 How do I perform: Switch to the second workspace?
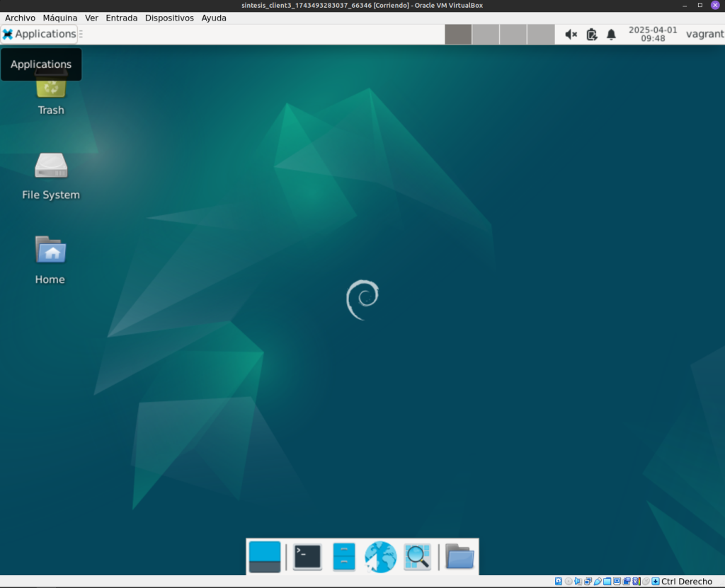click(x=486, y=35)
